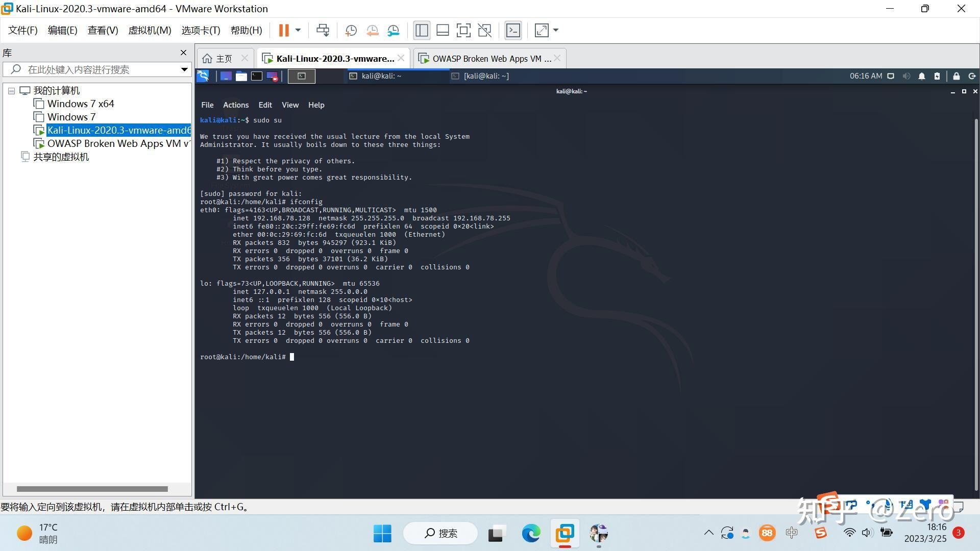Click the library horizontal scrollbar
The width and height of the screenshot is (980, 551).
(x=92, y=489)
